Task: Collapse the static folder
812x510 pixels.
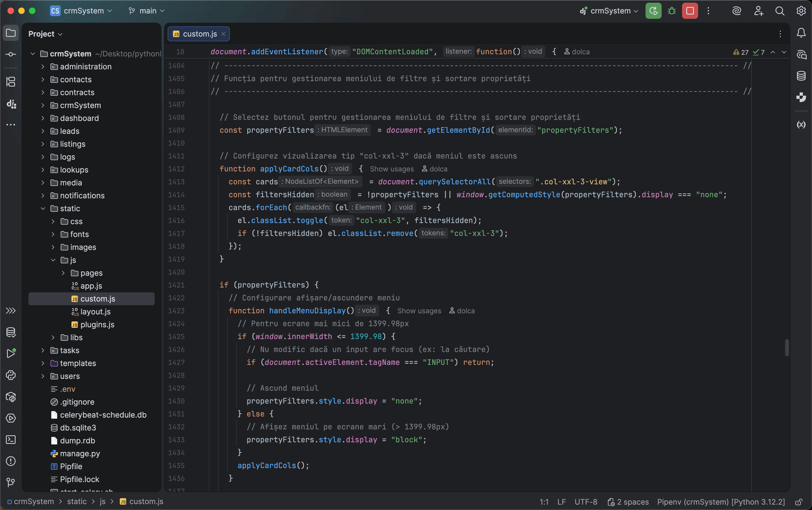Action: click(43, 208)
